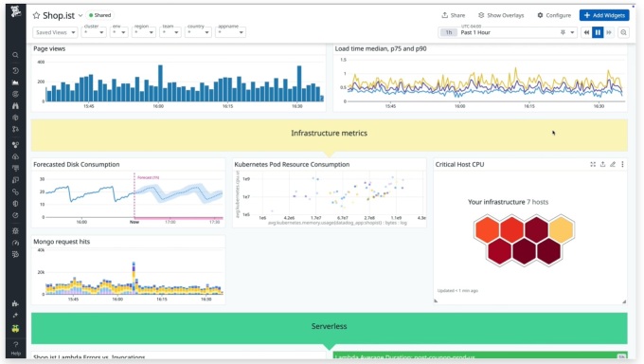Open the appname template variable dropdown

point(230,32)
